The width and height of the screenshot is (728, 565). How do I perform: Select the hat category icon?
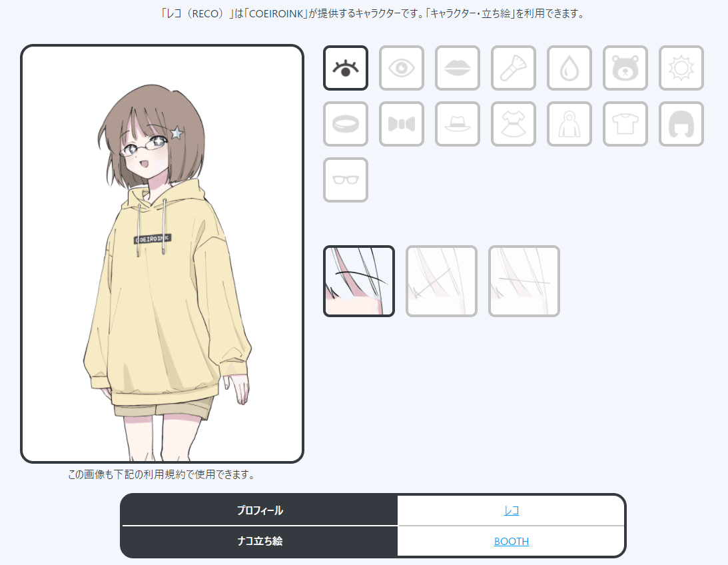pyautogui.click(x=458, y=124)
